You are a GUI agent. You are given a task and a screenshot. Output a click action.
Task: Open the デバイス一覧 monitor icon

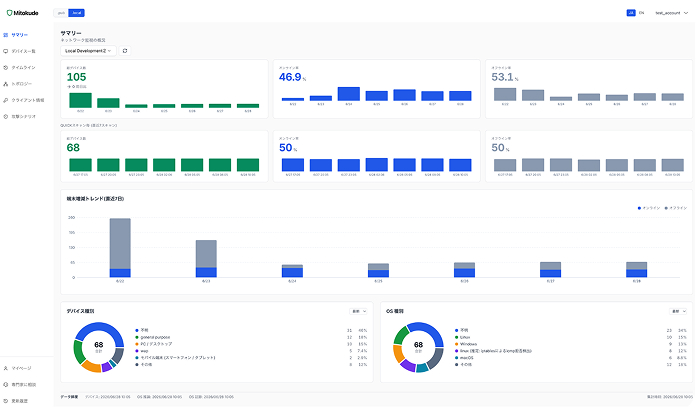click(x=6, y=51)
